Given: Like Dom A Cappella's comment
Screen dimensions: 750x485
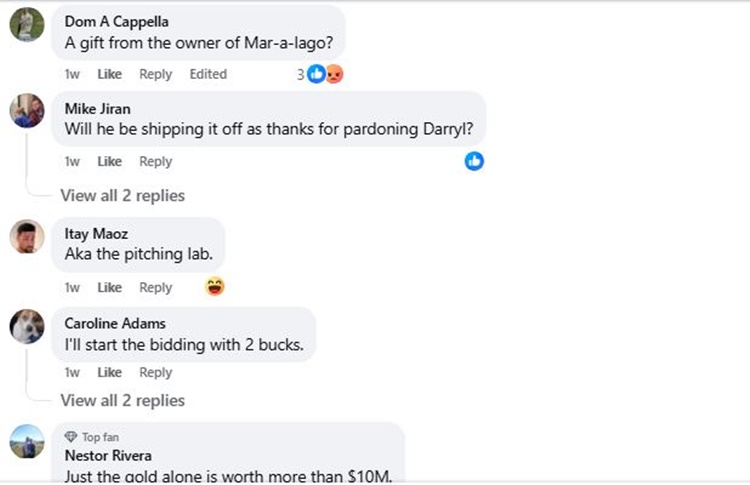Looking at the screenshot, I should [110, 74].
